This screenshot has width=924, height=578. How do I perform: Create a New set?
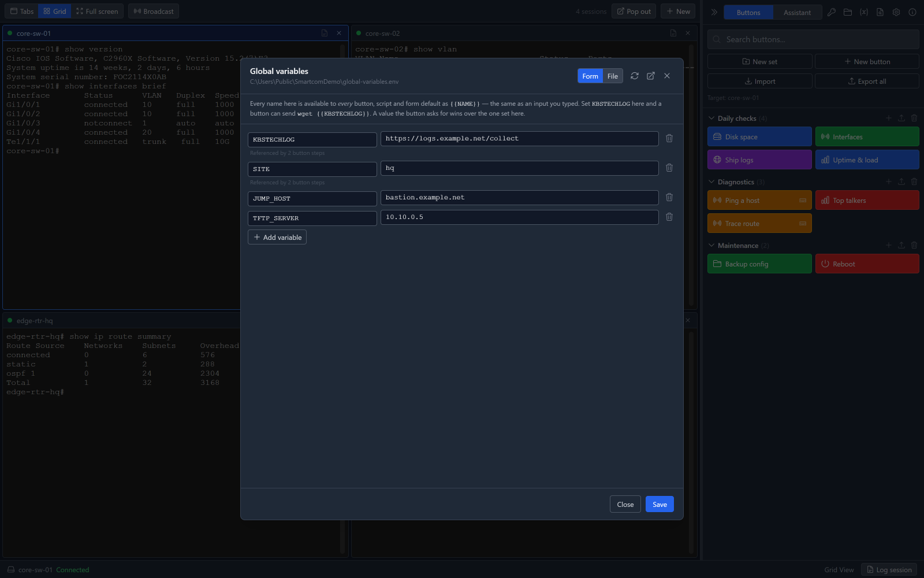[759, 61]
